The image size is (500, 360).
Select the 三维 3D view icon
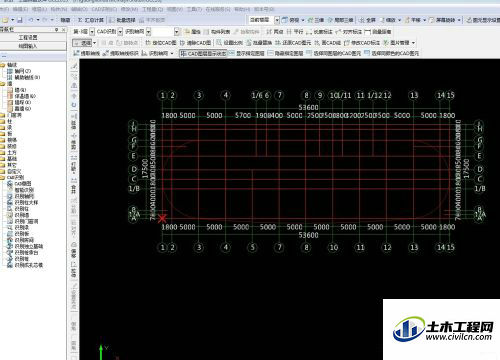pyautogui.click(x=316, y=20)
